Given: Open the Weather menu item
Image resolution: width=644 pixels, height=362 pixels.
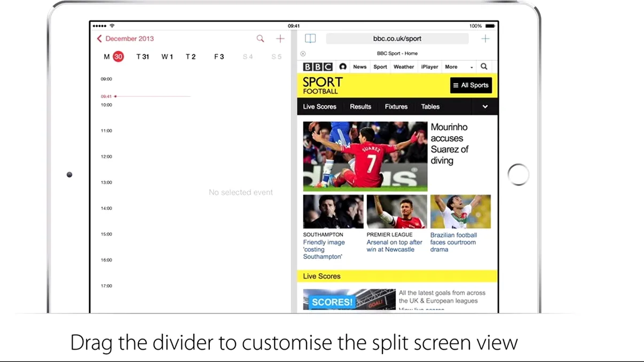Looking at the screenshot, I should [403, 66].
